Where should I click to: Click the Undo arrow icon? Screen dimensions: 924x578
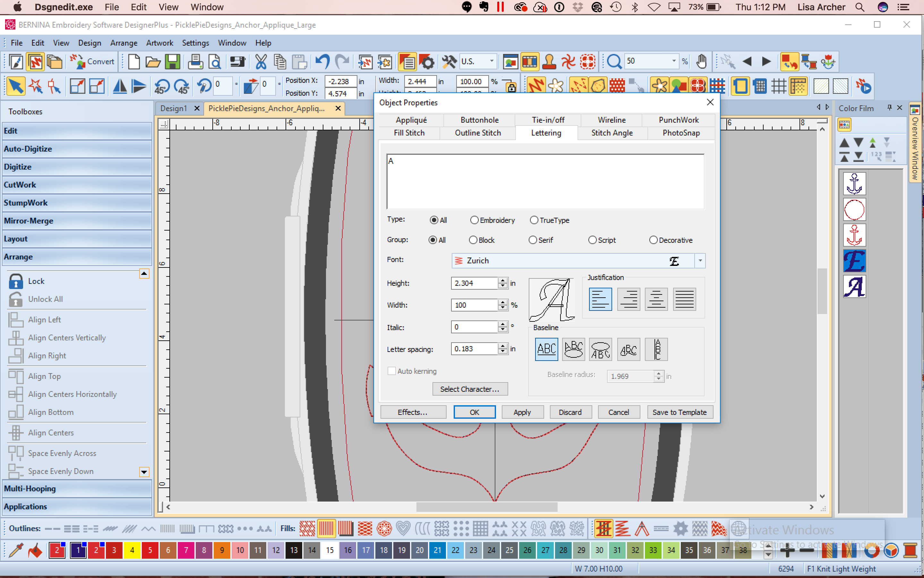[323, 62]
